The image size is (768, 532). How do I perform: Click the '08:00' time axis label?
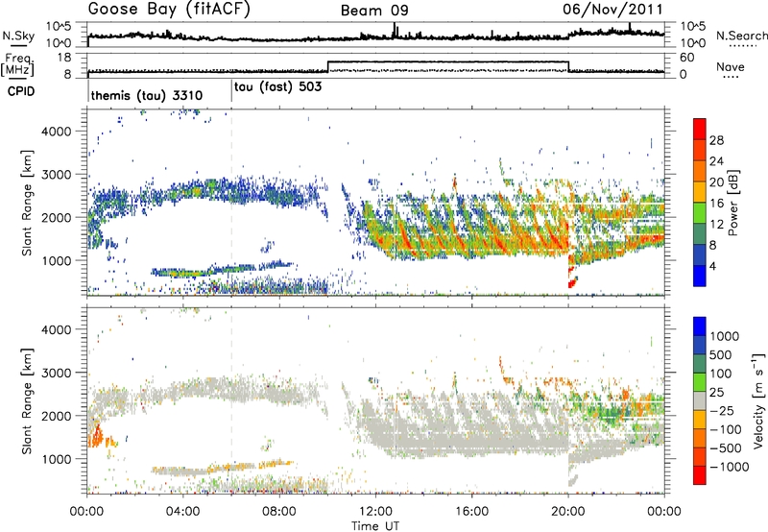coord(279,512)
